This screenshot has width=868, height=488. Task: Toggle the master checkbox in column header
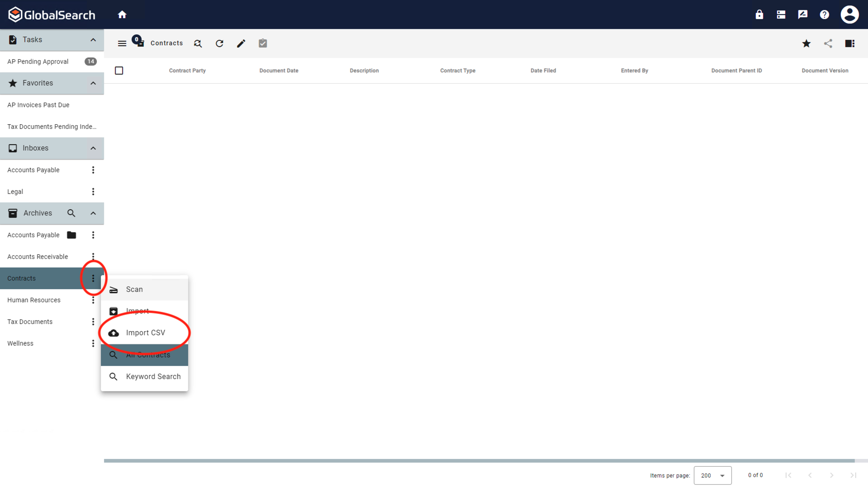coord(118,70)
